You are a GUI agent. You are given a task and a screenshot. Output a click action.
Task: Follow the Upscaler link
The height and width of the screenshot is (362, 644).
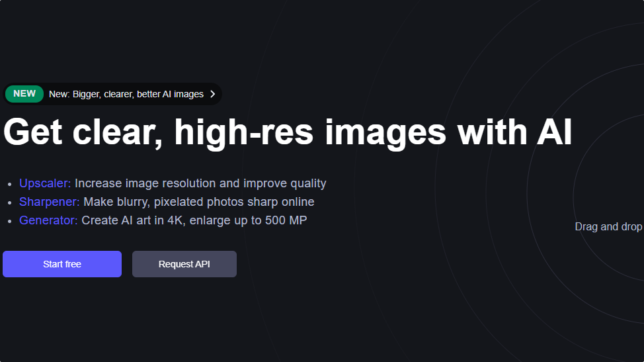tap(45, 183)
